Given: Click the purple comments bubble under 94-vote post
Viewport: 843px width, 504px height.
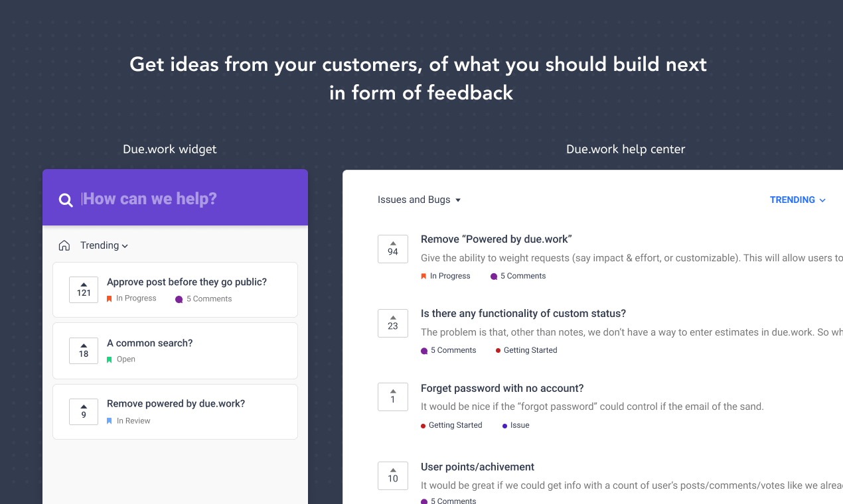Looking at the screenshot, I should [x=494, y=277].
